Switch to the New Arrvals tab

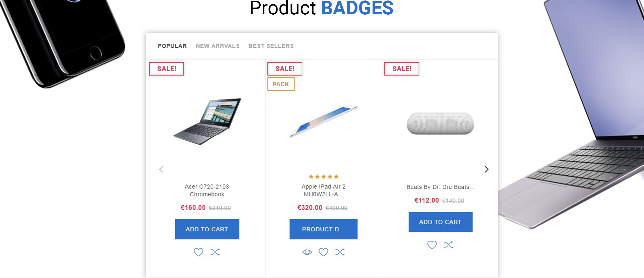pos(218,46)
